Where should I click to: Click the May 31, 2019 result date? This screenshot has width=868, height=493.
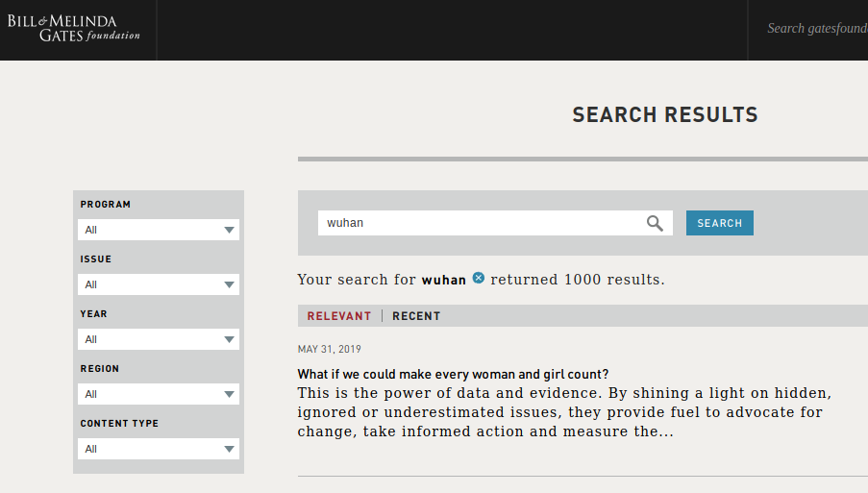pos(330,350)
